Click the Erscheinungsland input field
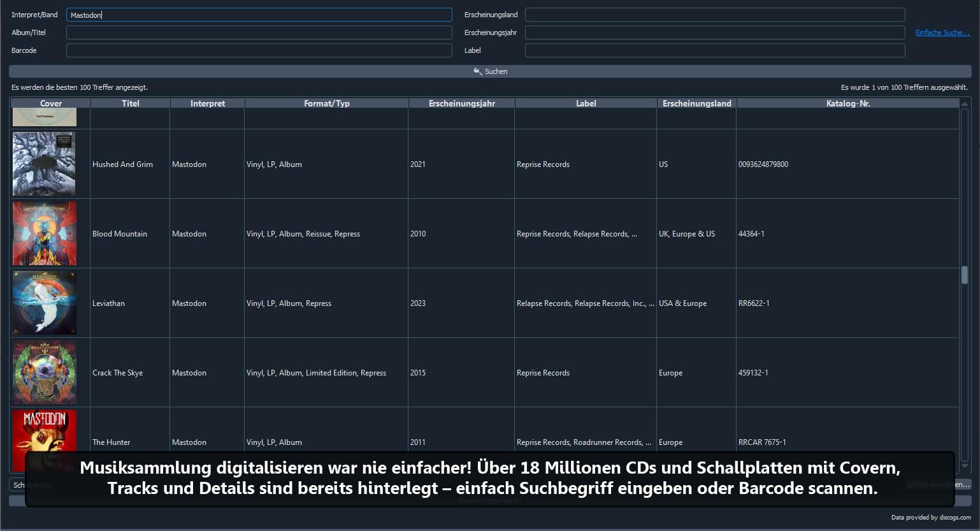This screenshot has height=531, width=980. coord(715,15)
